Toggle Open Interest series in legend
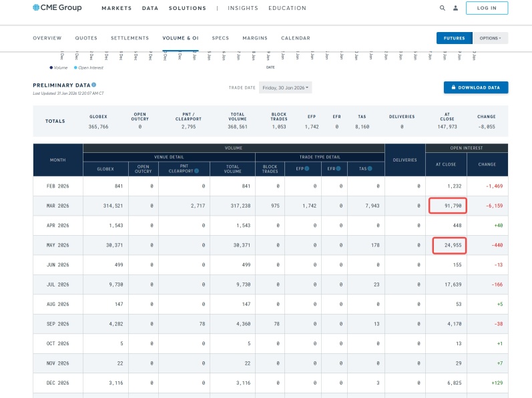Viewport: 532px width, 398px height. click(89, 67)
